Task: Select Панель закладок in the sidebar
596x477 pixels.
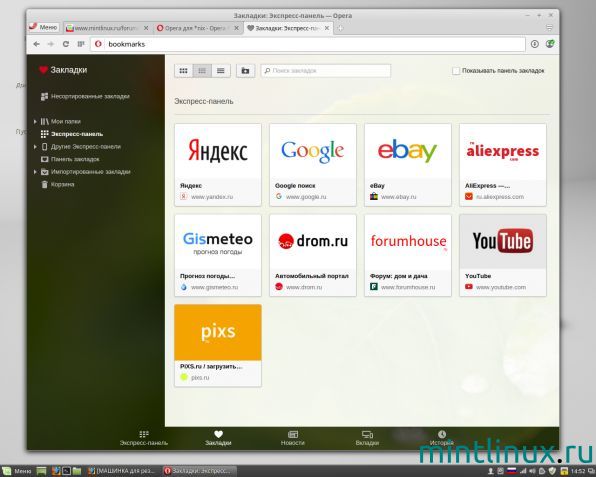Action: point(70,159)
